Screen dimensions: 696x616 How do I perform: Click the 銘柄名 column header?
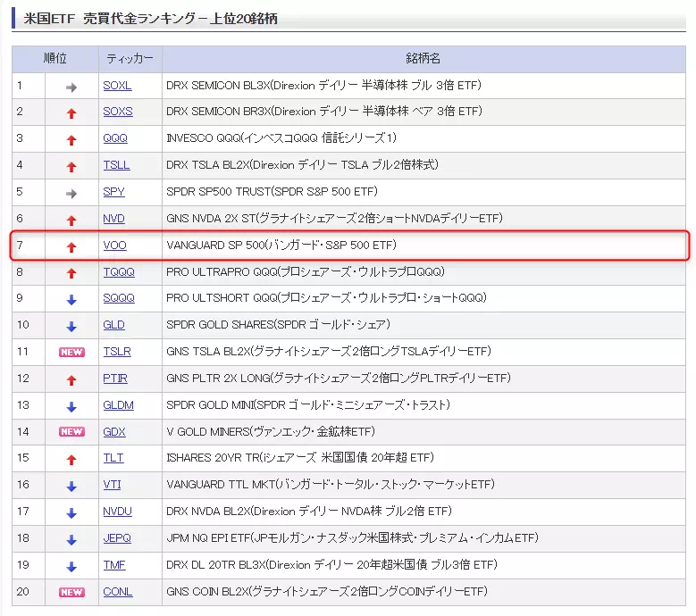pyautogui.click(x=423, y=59)
